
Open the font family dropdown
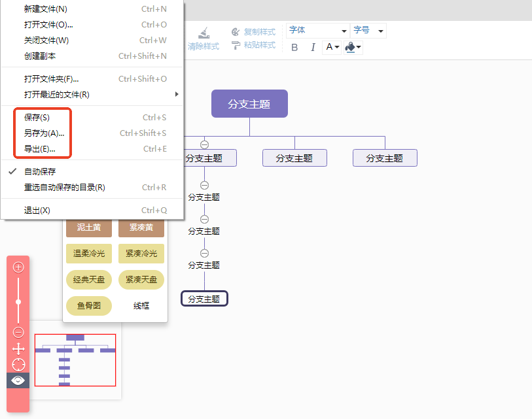[318, 31]
